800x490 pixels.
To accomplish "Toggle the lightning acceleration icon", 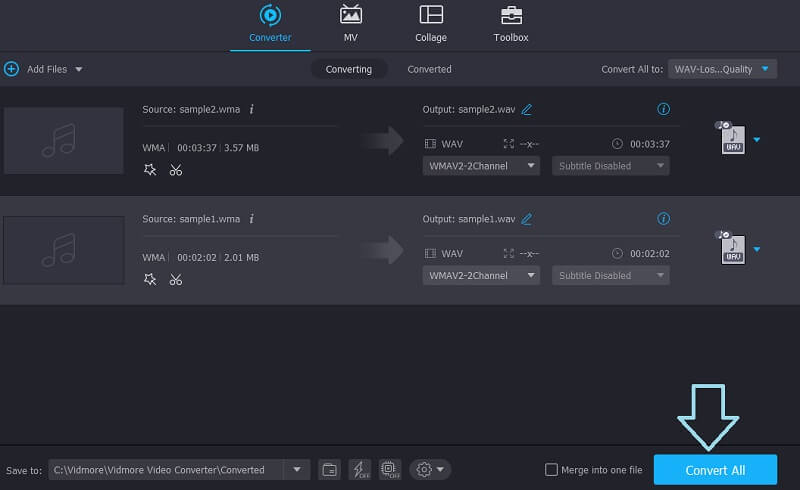I will pyautogui.click(x=359, y=469).
